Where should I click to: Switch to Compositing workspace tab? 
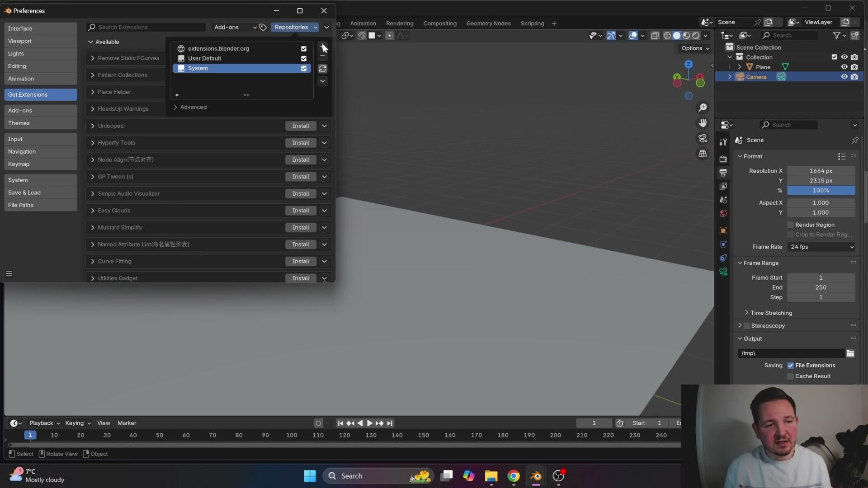[439, 23]
